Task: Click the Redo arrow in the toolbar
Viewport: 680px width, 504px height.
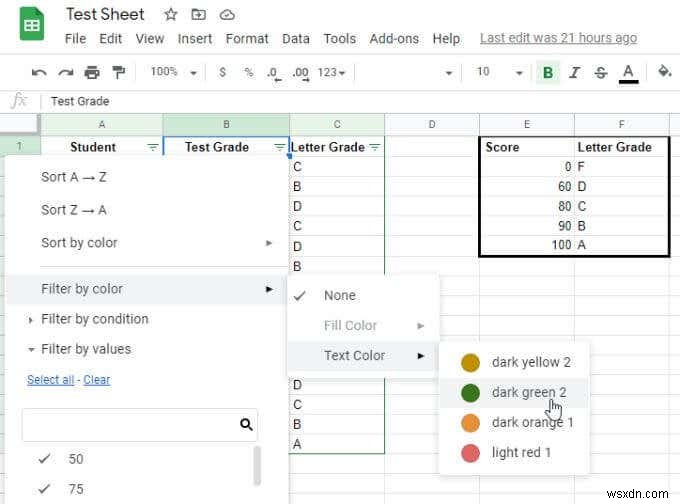Action: click(65, 72)
